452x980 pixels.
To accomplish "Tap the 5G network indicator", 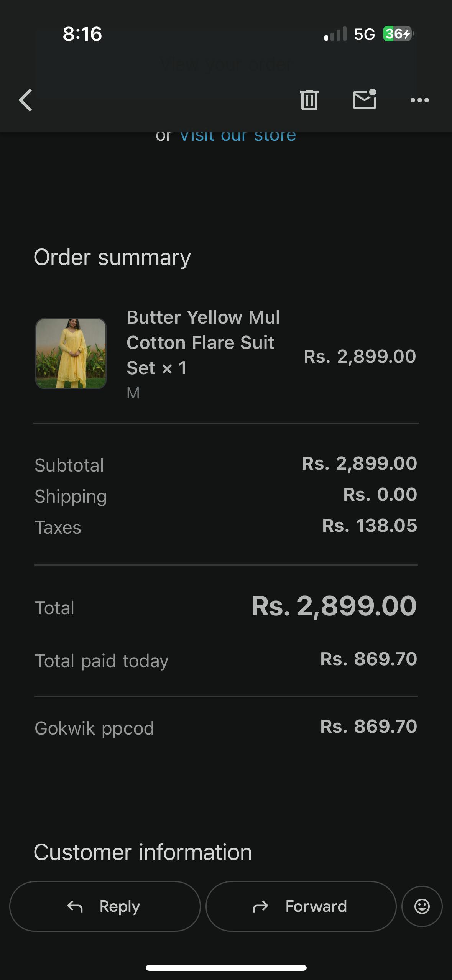I will coord(364,34).
